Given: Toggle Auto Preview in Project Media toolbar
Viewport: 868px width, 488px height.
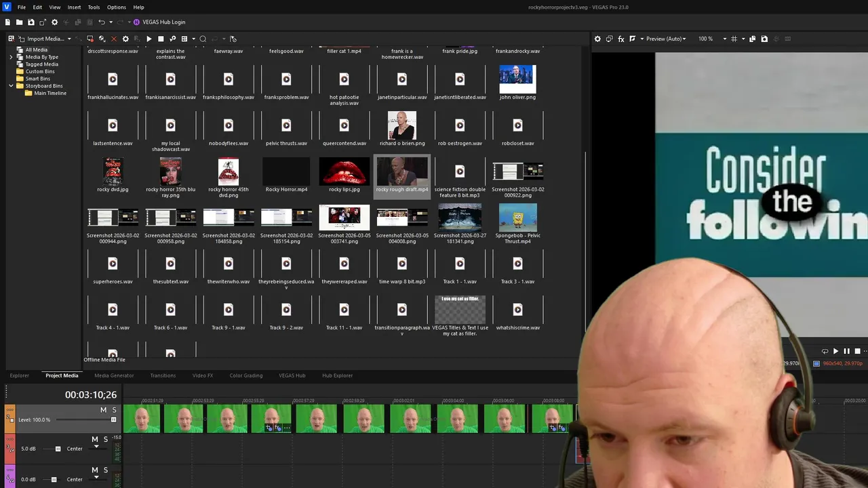Looking at the screenshot, I should click(x=172, y=39).
